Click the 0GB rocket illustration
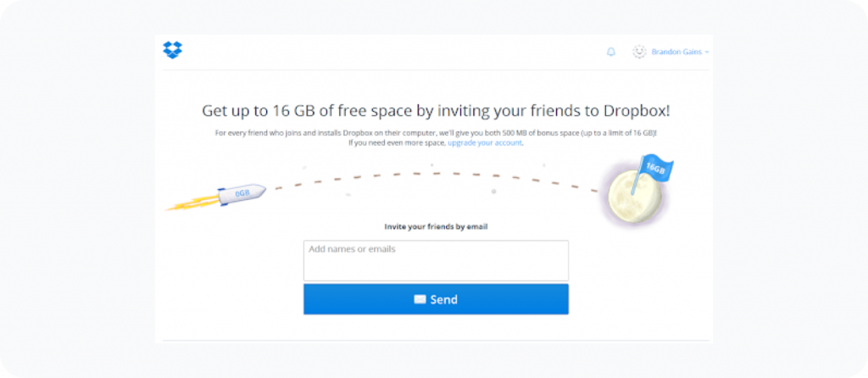The height and width of the screenshot is (378, 868). pos(241,193)
